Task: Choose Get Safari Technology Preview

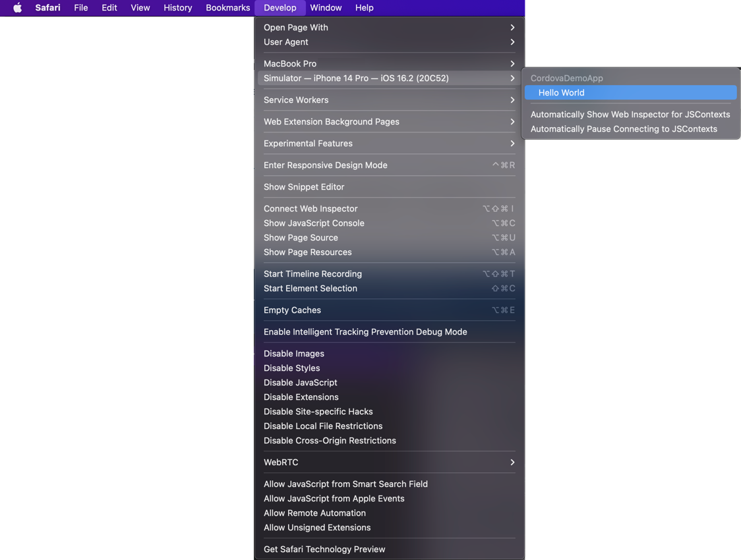Action: pos(390,549)
